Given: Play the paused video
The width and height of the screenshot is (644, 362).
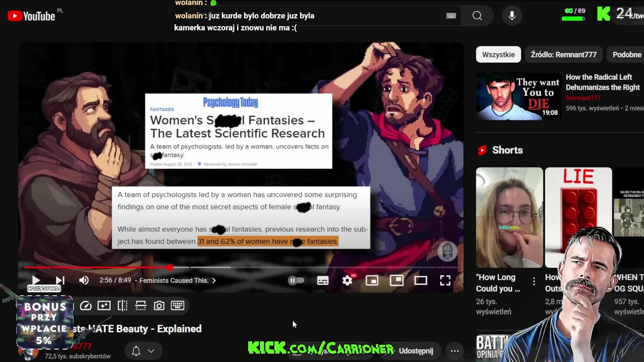Looking at the screenshot, I should click(36, 281).
